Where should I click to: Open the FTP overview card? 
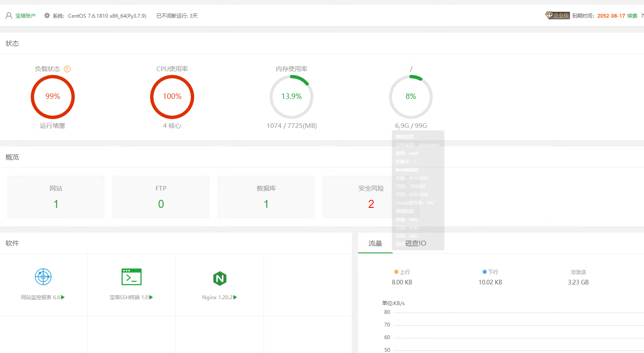[161, 196]
